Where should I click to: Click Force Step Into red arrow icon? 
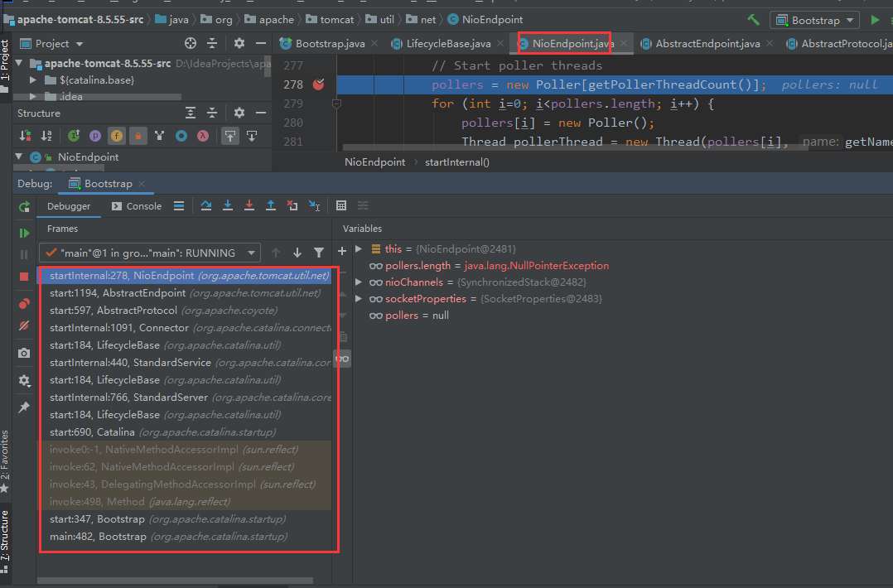(249, 206)
